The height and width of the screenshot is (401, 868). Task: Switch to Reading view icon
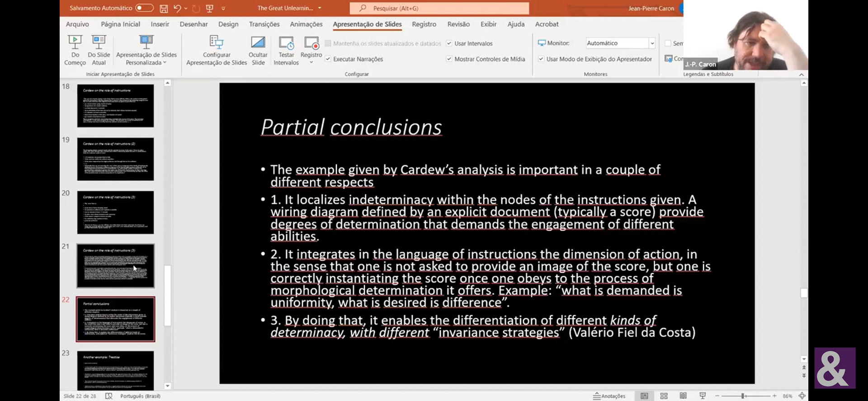tap(683, 396)
